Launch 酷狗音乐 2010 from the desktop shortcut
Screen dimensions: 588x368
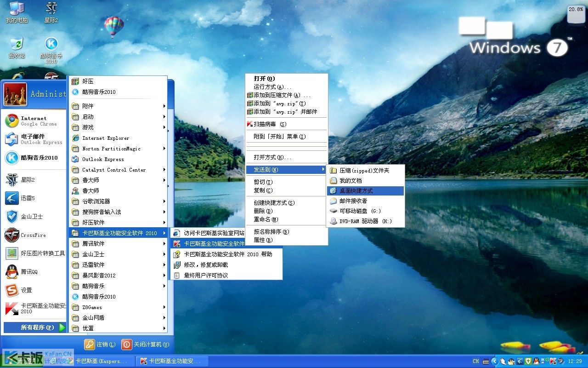point(51,50)
